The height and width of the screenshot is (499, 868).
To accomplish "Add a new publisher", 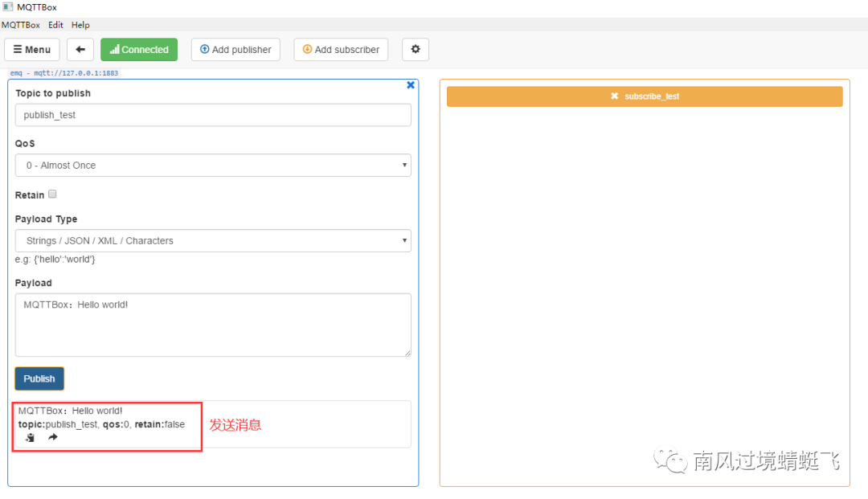I will [x=235, y=49].
